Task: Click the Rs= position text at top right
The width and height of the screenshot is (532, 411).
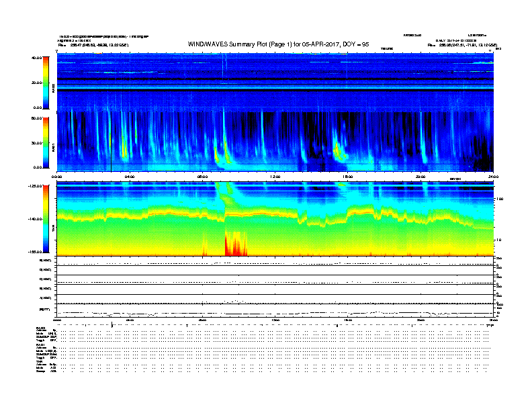Action: pos(462,45)
